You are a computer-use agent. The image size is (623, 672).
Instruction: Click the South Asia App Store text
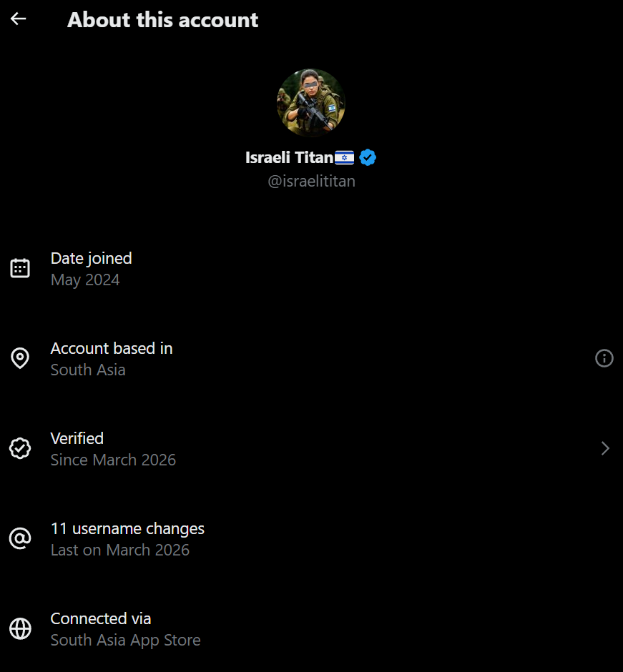[x=125, y=640]
